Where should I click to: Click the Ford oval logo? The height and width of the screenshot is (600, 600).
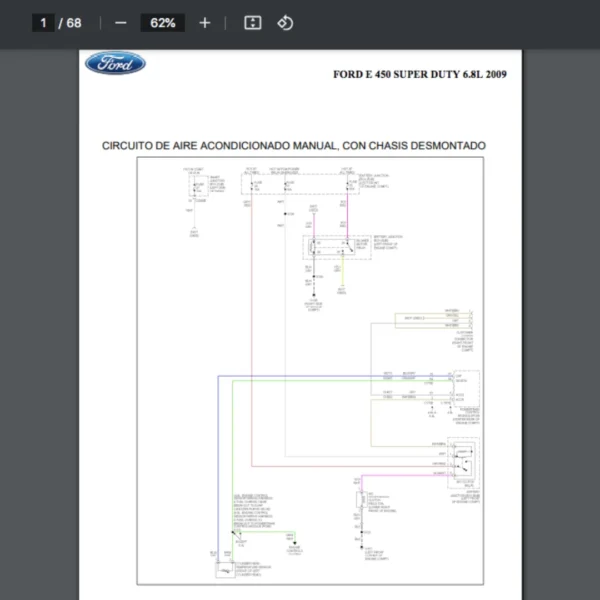[115, 64]
